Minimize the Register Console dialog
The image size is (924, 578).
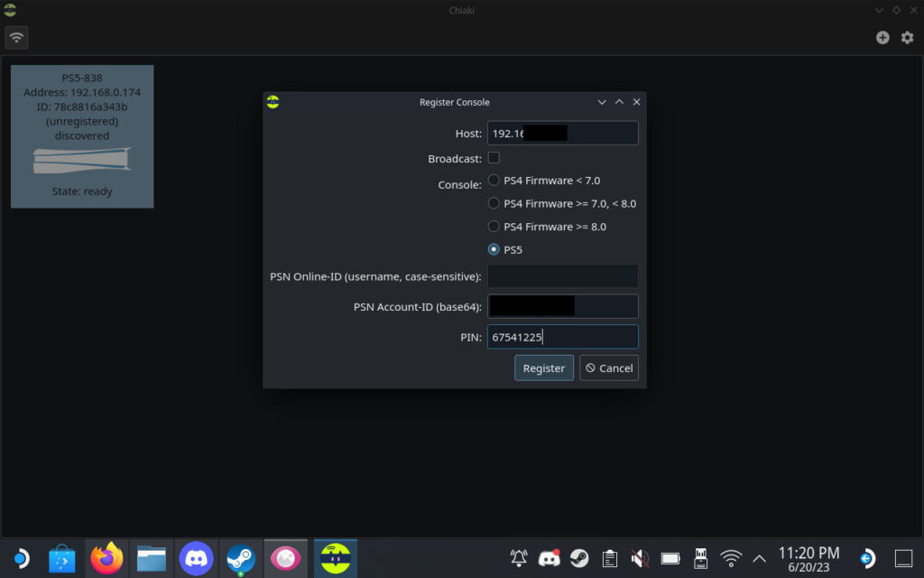(602, 102)
